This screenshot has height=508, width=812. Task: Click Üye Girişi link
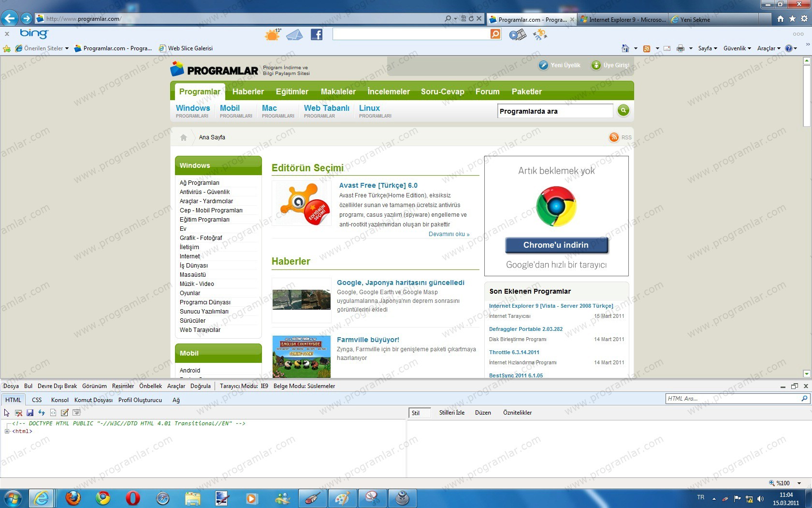pos(610,65)
